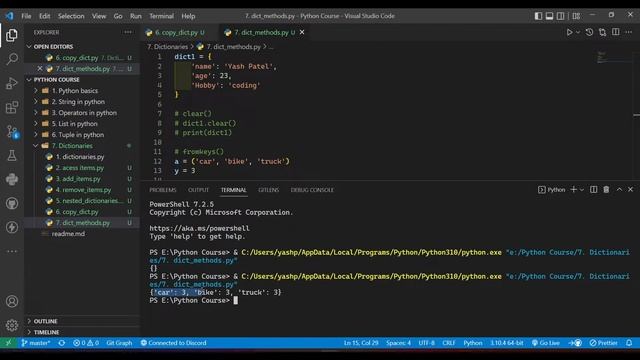Image resolution: width=640 pixels, height=360 pixels.
Task: Open Source Control view with badge
Action: [x=12, y=131]
